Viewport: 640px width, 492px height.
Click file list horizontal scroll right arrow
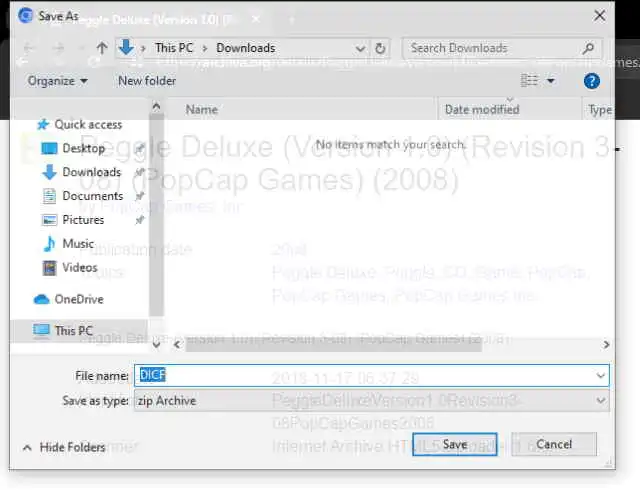(x=606, y=345)
